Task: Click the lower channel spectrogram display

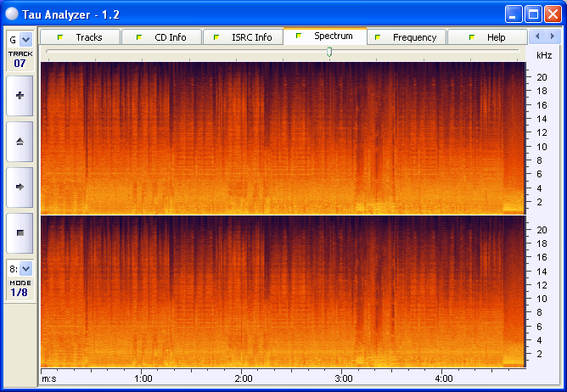Action: click(283, 291)
